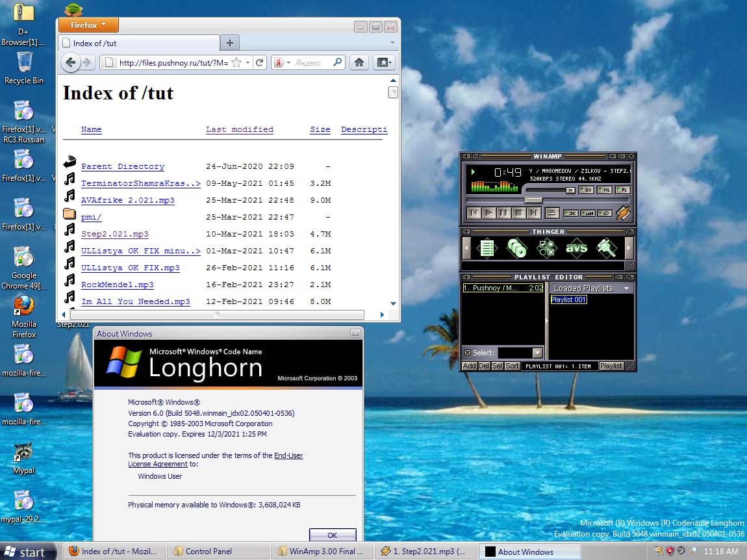Click Playlist button in Playlist Editor
Screen dimensions: 747x560
611,366
